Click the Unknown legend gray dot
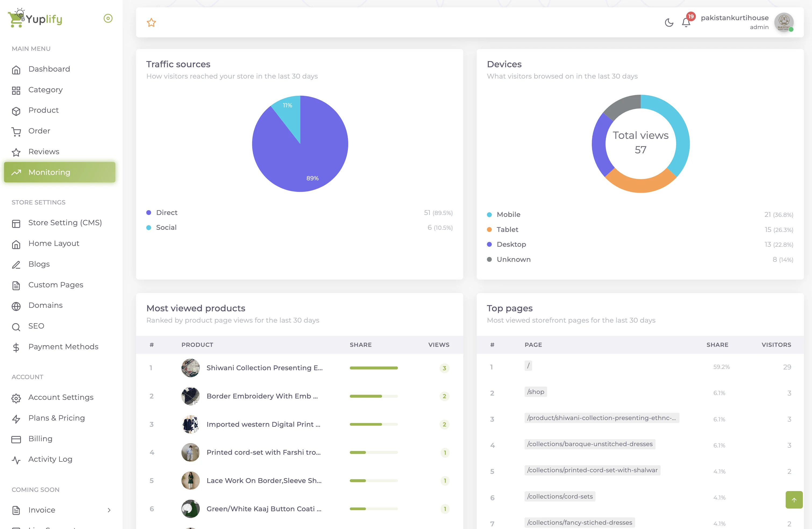The height and width of the screenshot is (529, 812). [x=489, y=259]
